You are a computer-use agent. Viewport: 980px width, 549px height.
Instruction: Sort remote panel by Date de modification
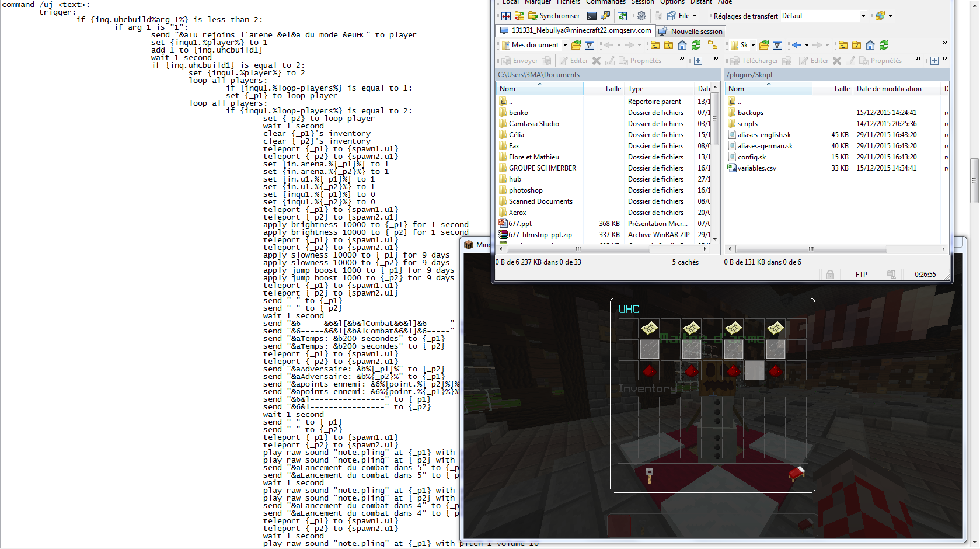pyautogui.click(x=897, y=89)
